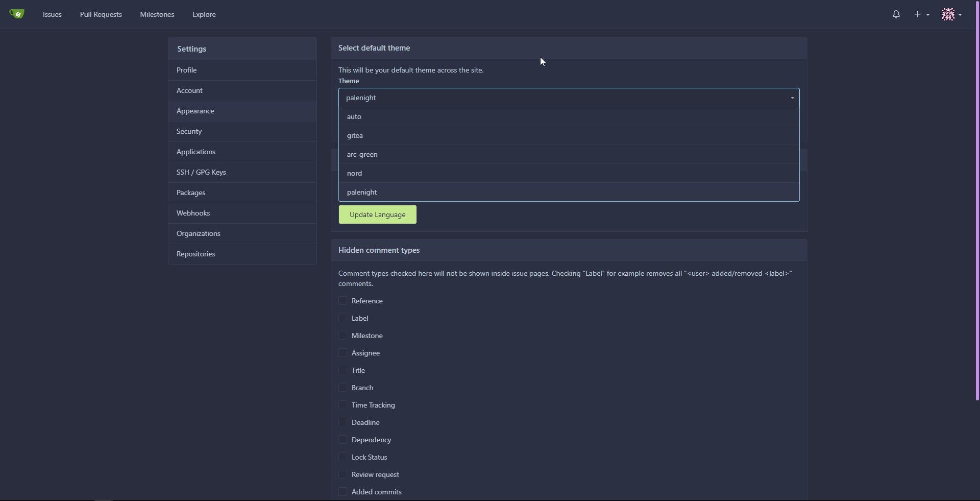Check the Title comment type
Image resolution: width=980 pixels, height=501 pixels.
[x=342, y=370]
